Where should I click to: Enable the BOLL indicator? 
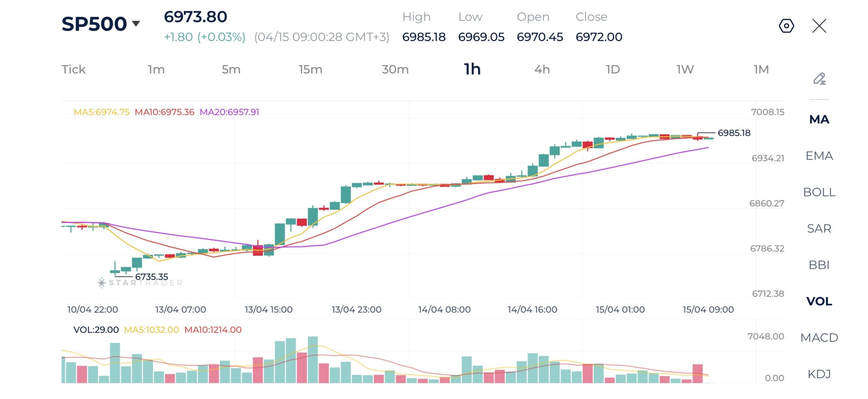pyautogui.click(x=819, y=192)
